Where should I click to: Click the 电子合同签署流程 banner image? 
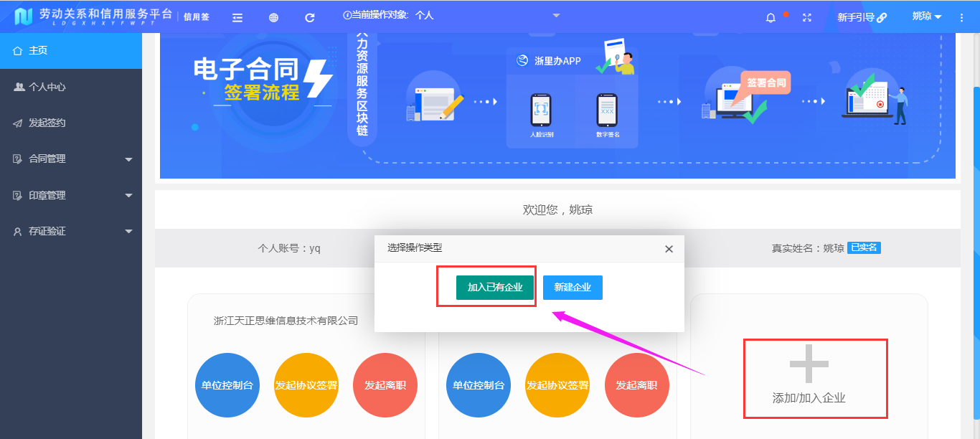click(x=557, y=106)
